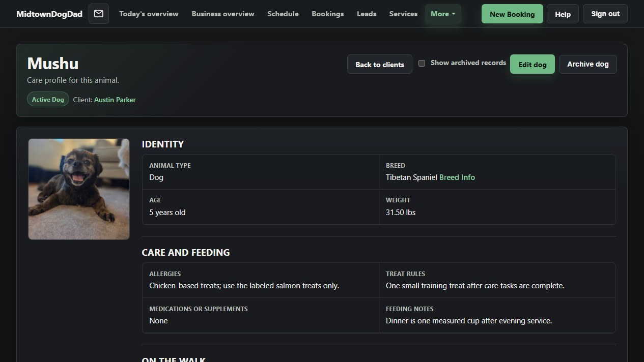The width and height of the screenshot is (644, 362).
Task: Open the Help page
Action: click(x=563, y=14)
